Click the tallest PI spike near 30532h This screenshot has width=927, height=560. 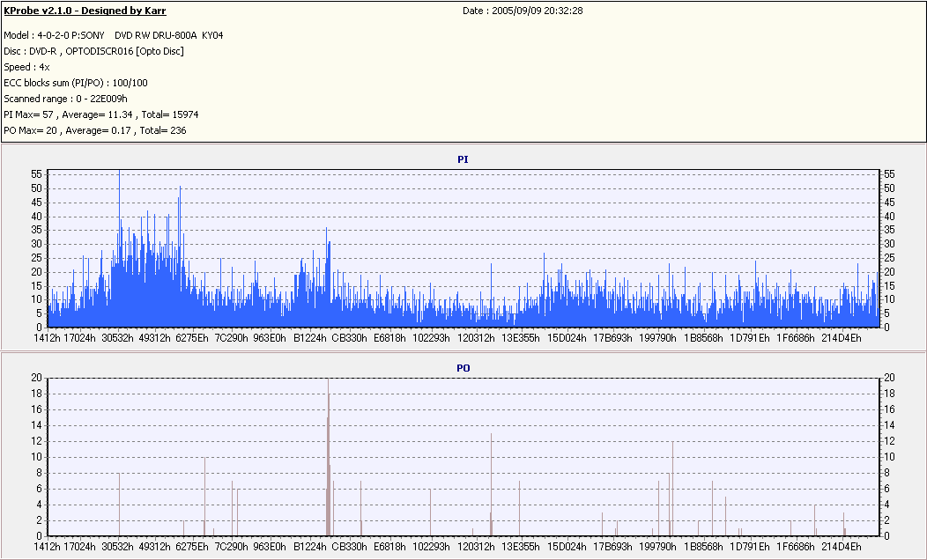120,248
